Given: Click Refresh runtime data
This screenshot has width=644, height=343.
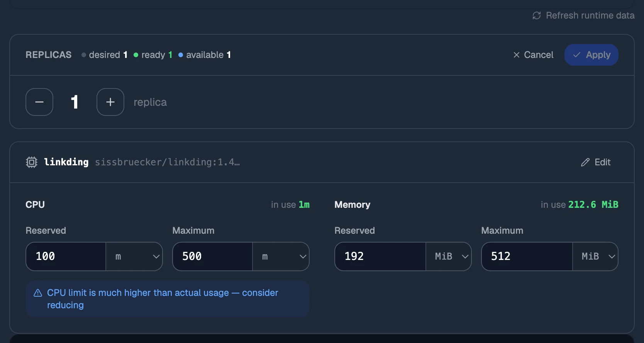Looking at the screenshot, I should 583,15.
